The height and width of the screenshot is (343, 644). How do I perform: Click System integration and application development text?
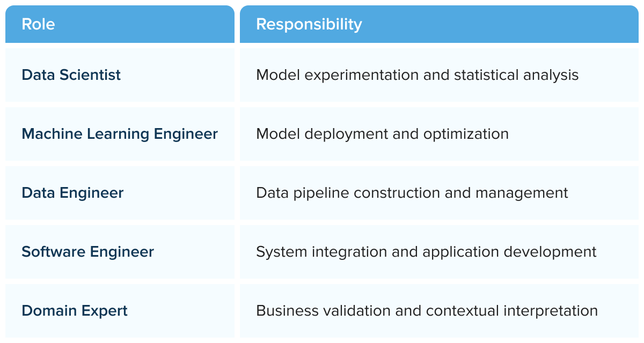[426, 252]
